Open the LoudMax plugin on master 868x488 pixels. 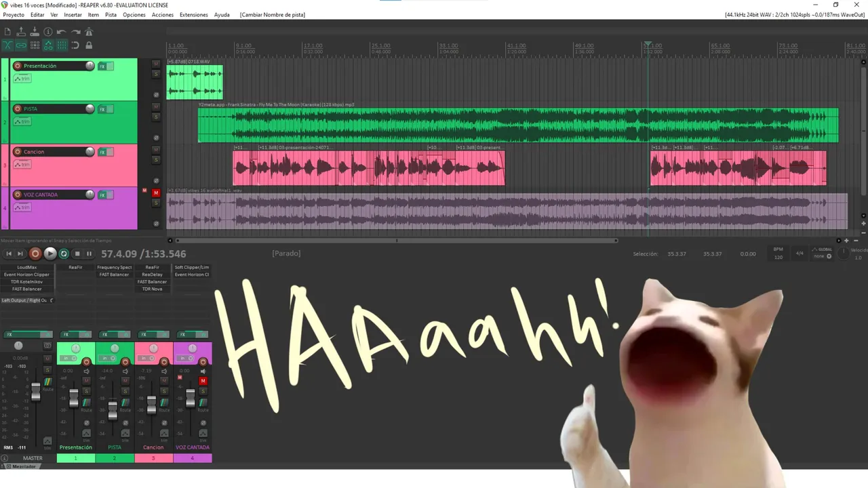coord(27,267)
